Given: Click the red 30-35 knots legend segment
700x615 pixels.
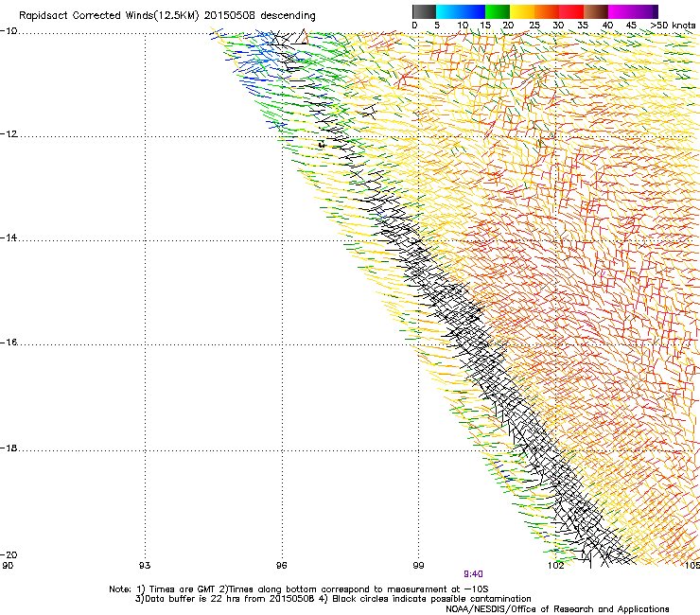Looking at the screenshot, I should pyautogui.click(x=571, y=11).
